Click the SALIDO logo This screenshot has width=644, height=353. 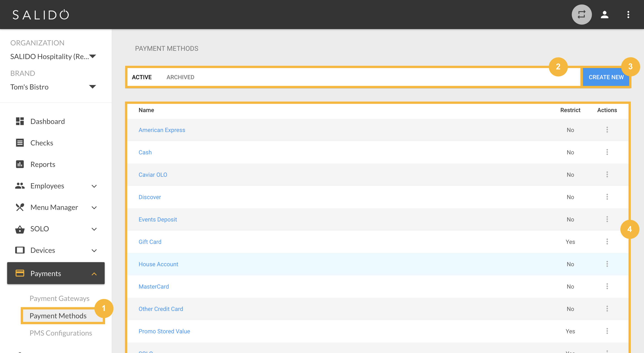pyautogui.click(x=41, y=15)
